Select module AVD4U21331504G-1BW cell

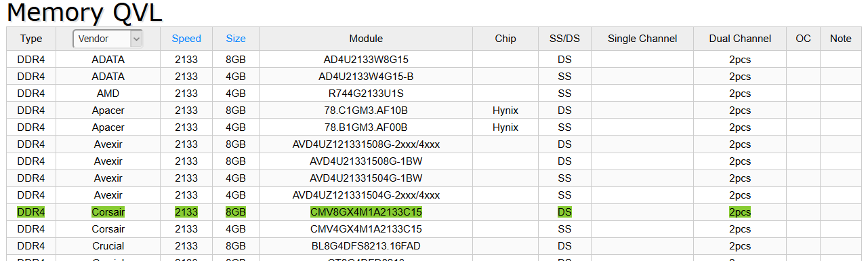tap(366, 178)
